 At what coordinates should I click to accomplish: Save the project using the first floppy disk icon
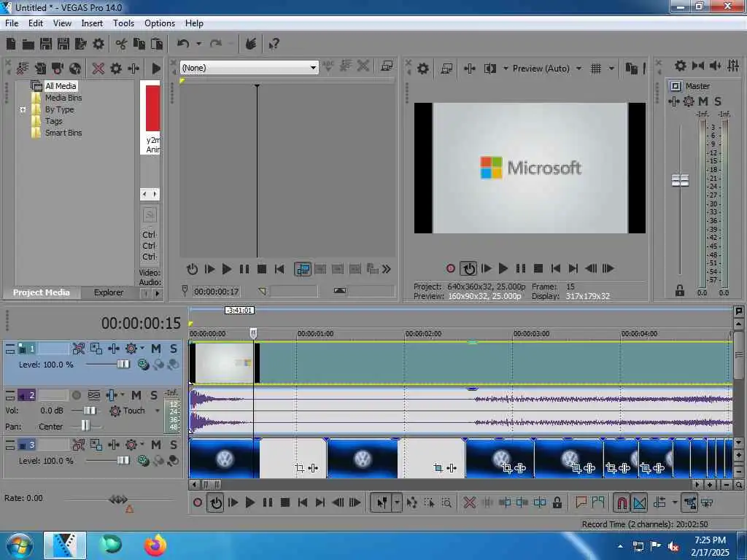coord(46,44)
